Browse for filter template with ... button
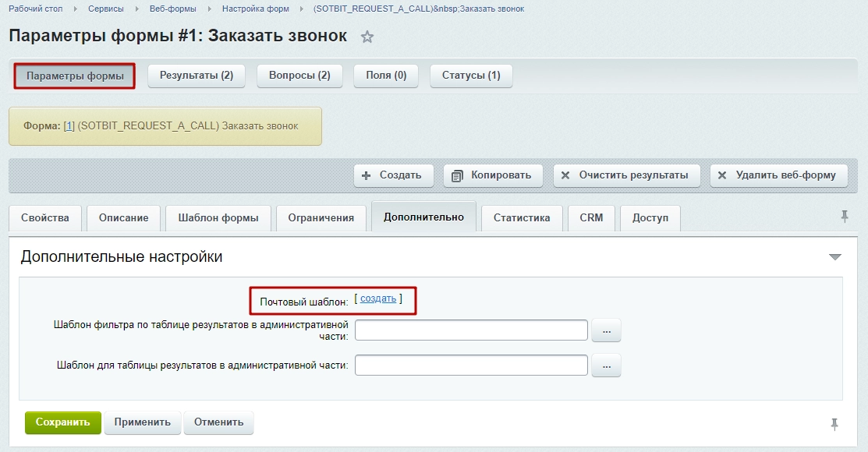Image resolution: width=868 pixels, height=452 pixels. [x=606, y=331]
